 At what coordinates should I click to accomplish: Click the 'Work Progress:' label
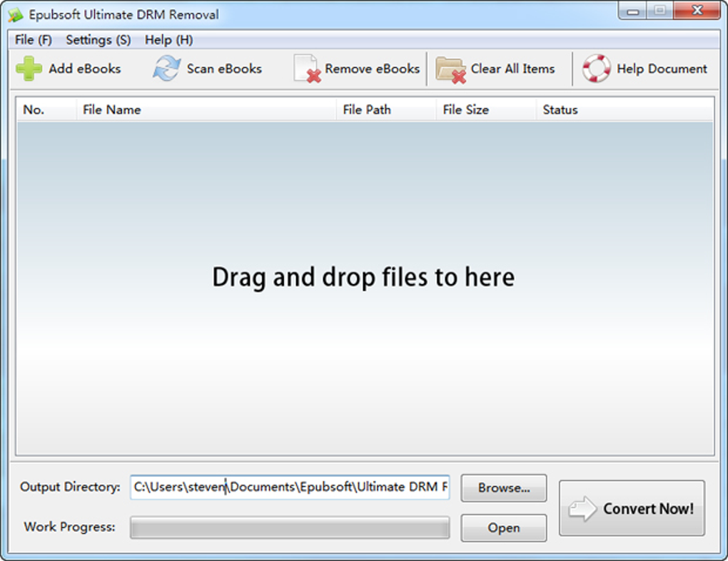pyautogui.click(x=70, y=527)
